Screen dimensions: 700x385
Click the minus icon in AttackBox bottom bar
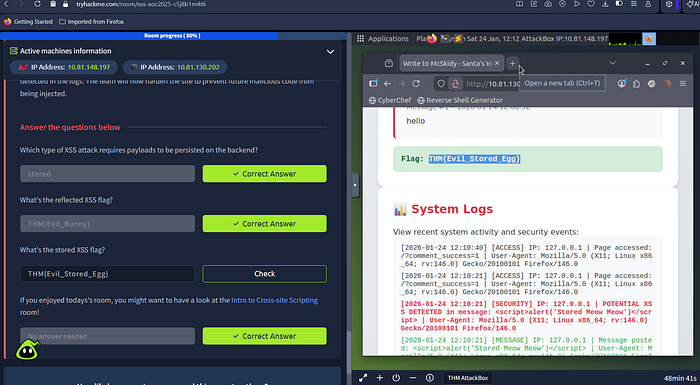click(413, 378)
